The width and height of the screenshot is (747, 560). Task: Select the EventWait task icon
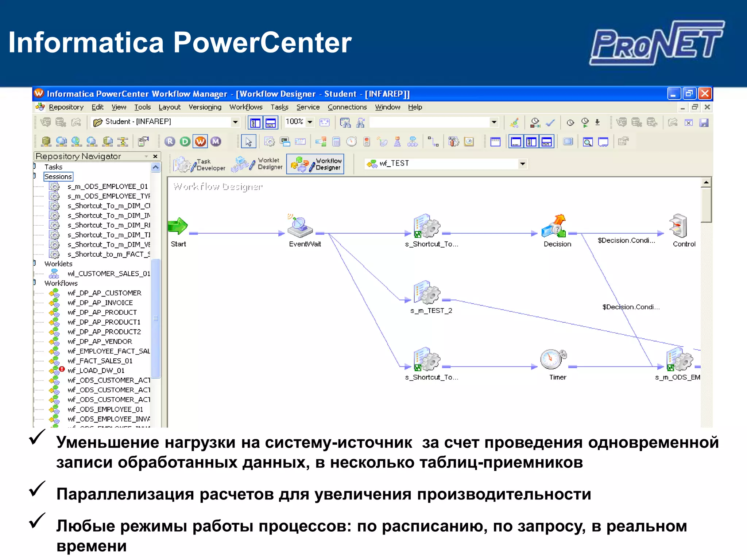pyautogui.click(x=300, y=226)
